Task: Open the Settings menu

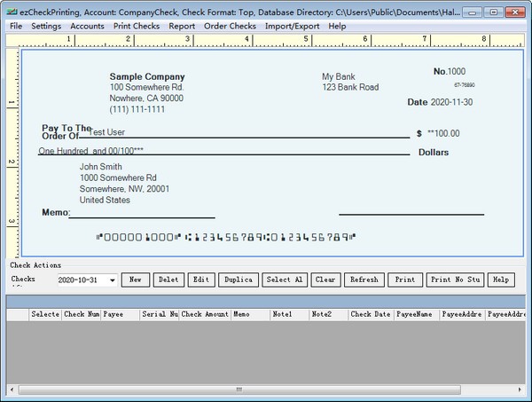Action: [x=46, y=26]
